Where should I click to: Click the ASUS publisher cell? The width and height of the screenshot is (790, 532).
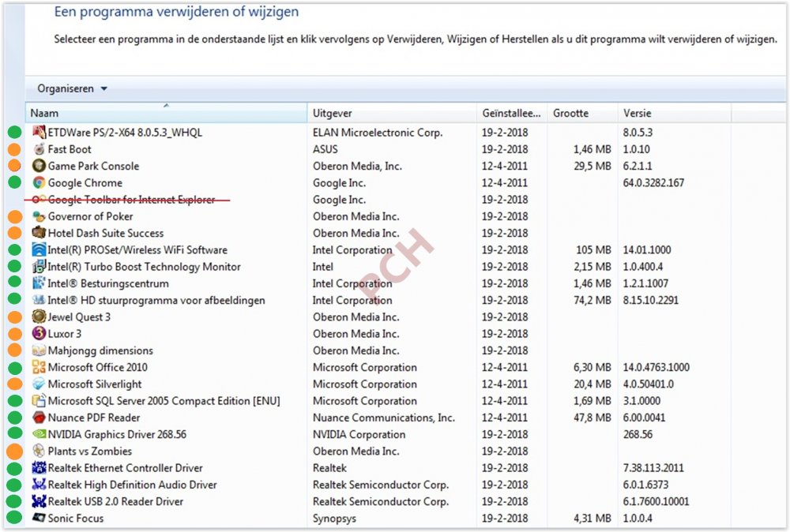coord(325,149)
